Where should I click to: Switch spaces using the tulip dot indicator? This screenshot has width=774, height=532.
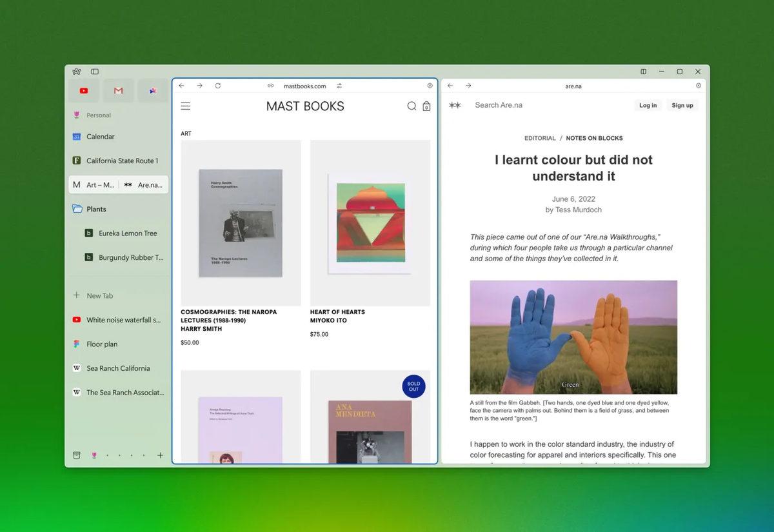tap(94, 455)
